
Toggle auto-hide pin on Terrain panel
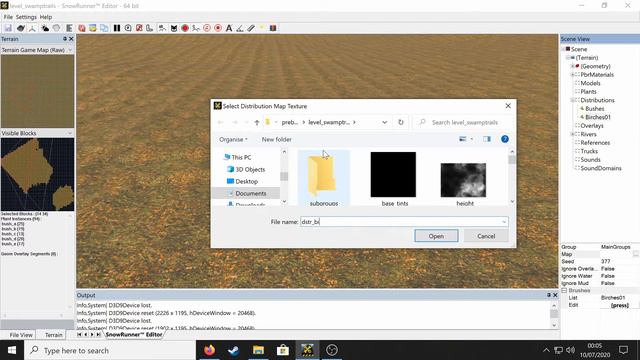click(65, 39)
